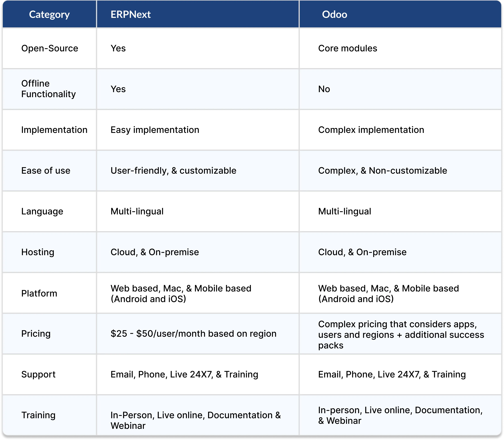
Task: Click the Training row label
Action: click(38, 415)
